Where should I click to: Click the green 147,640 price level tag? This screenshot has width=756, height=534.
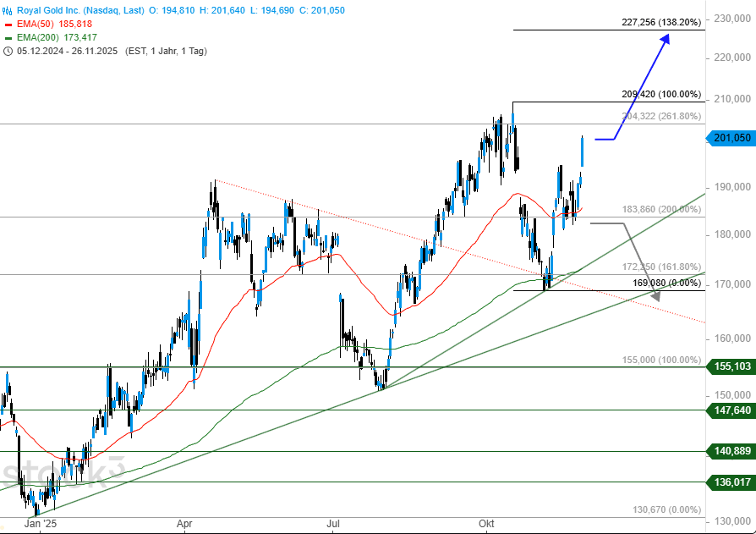(729, 410)
